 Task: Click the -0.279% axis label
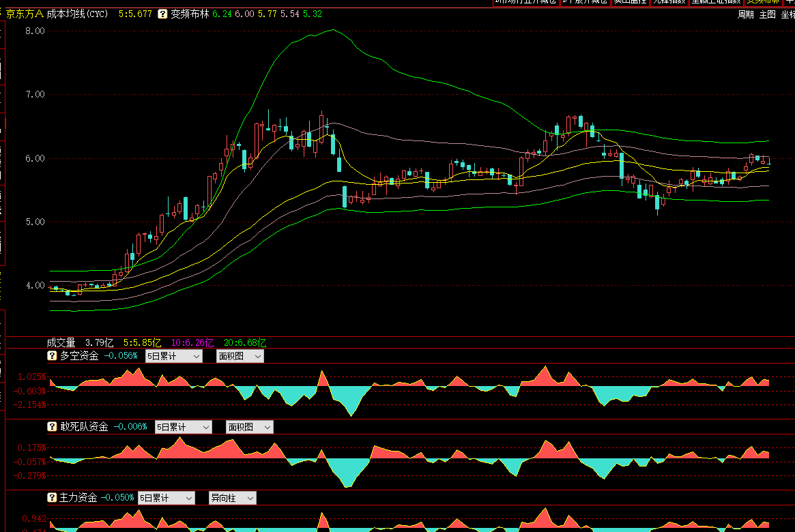pyautogui.click(x=29, y=476)
